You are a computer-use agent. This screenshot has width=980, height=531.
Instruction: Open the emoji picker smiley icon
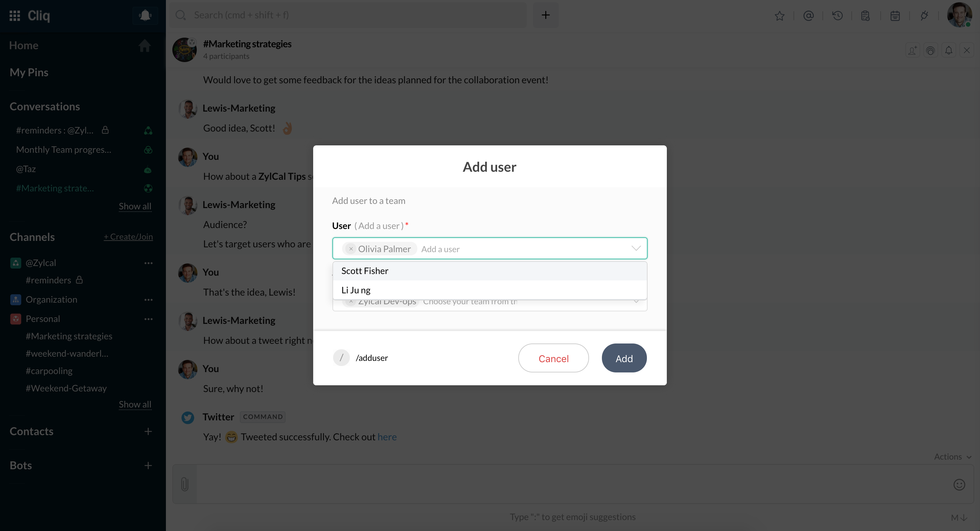(x=959, y=485)
